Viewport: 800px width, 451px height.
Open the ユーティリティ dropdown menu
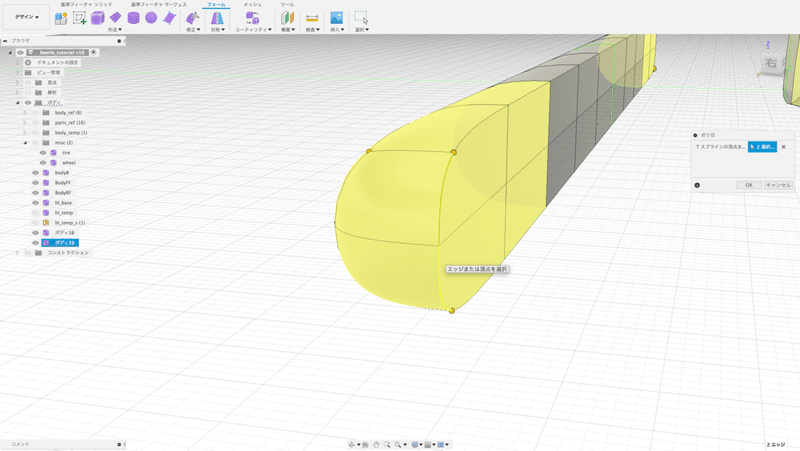[x=253, y=30]
